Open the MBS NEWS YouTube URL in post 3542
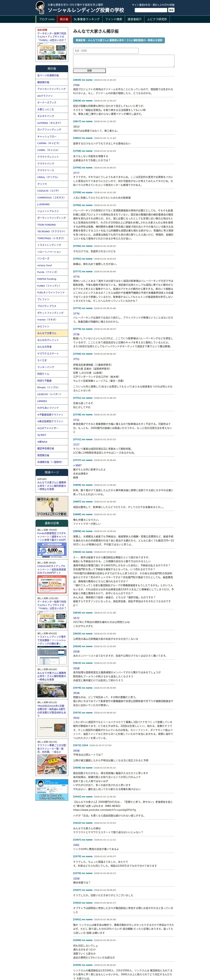This screenshot has height=980, width=210. point(105,810)
